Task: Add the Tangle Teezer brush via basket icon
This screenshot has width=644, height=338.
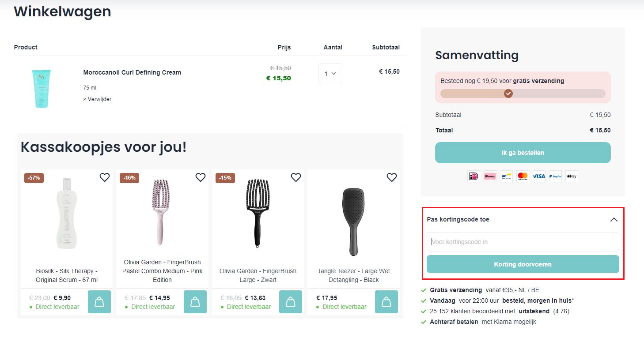Action: [x=386, y=302]
